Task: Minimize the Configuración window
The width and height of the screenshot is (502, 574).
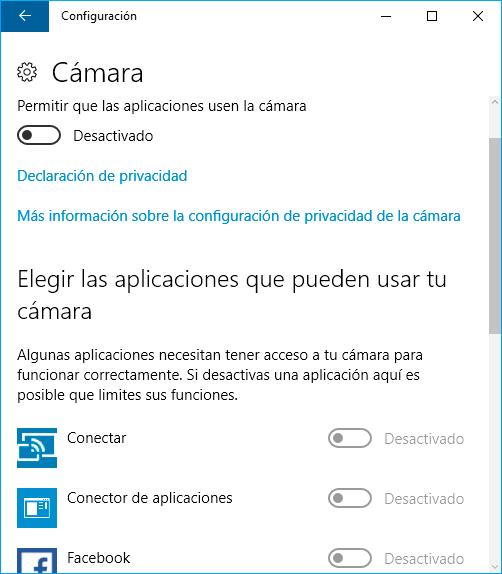Action: (386, 16)
